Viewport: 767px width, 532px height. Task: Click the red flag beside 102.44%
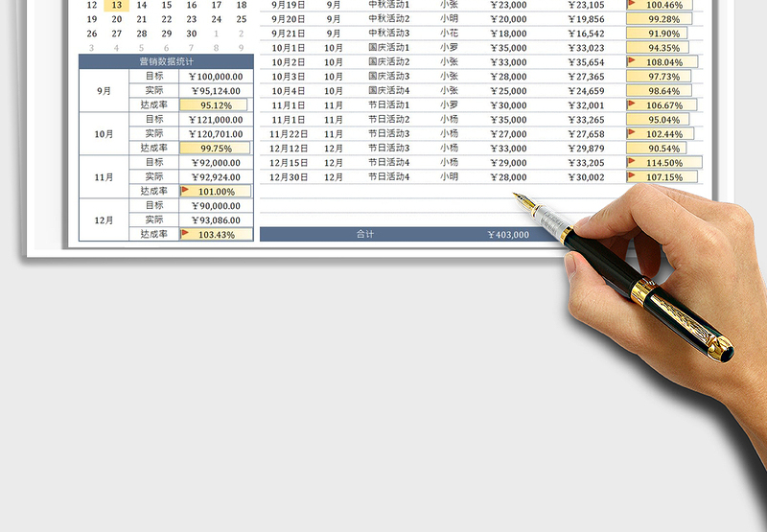(x=632, y=133)
